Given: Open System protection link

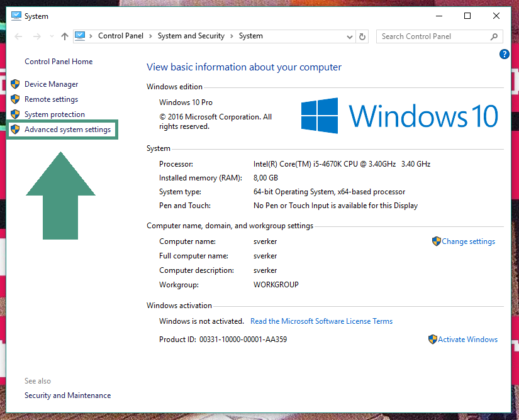Looking at the screenshot, I should 54,114.
